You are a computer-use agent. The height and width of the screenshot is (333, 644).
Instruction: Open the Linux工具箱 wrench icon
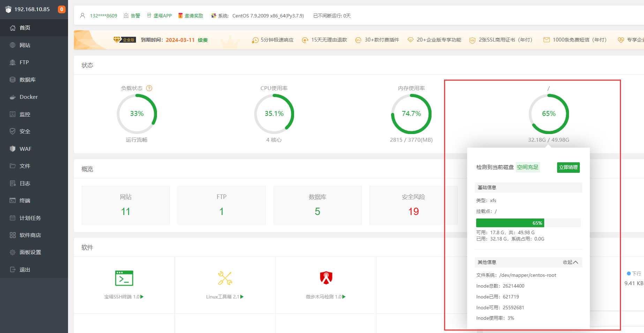coord(225,278)
